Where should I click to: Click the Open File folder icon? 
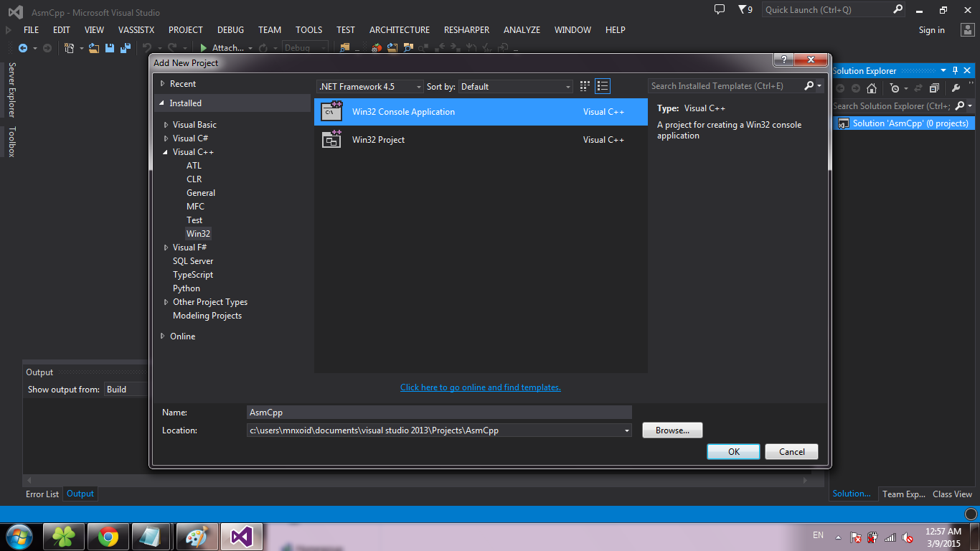click(x=95, y=48)
